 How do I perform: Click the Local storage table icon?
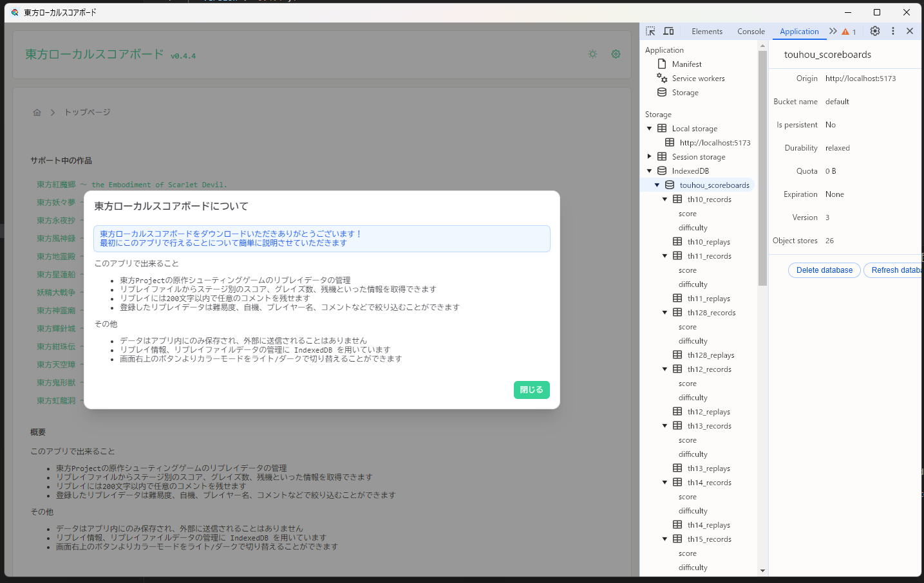(662, 128)
